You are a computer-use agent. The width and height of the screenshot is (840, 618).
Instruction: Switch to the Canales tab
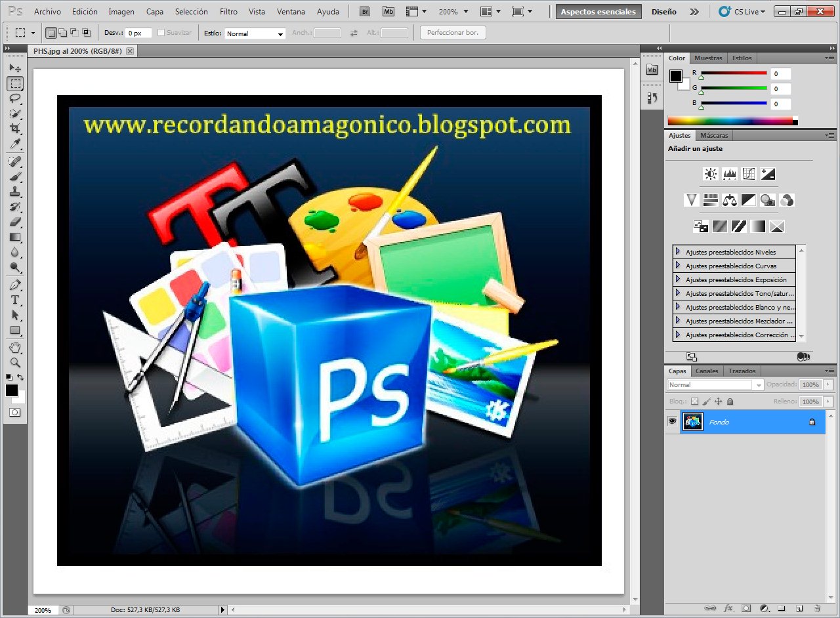(707, 371)
